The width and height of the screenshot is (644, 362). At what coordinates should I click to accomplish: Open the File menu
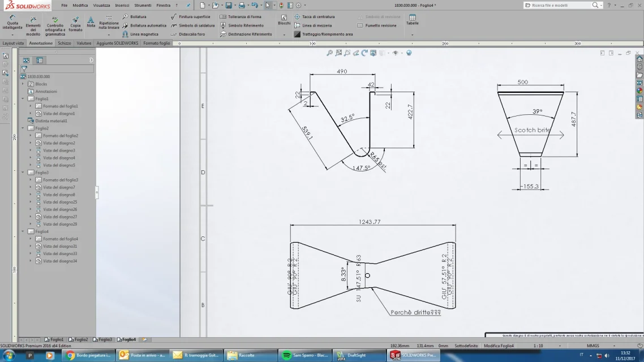[x=64, y=5]
